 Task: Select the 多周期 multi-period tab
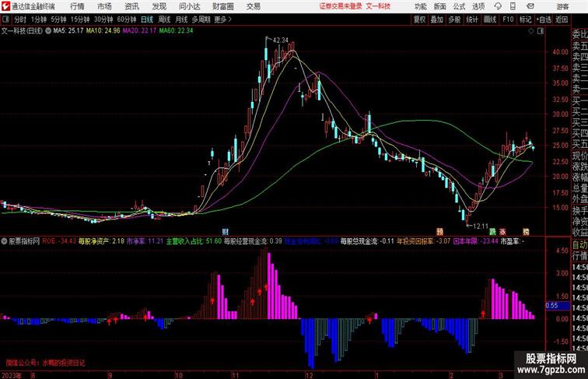[201, 19]
